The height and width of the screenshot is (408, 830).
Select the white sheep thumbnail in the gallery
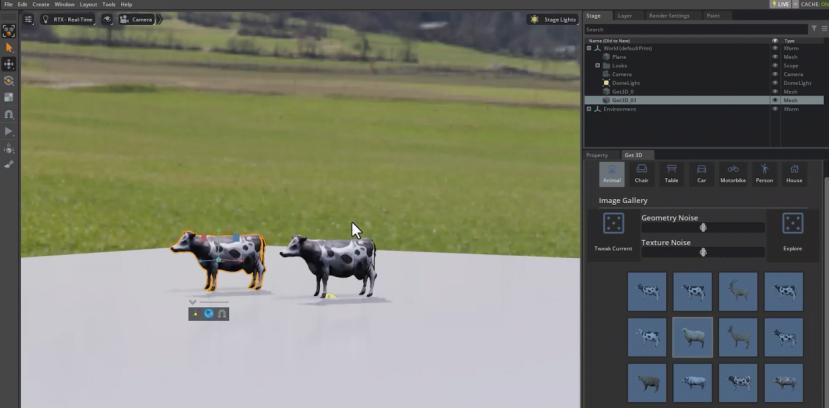point(692,337)
